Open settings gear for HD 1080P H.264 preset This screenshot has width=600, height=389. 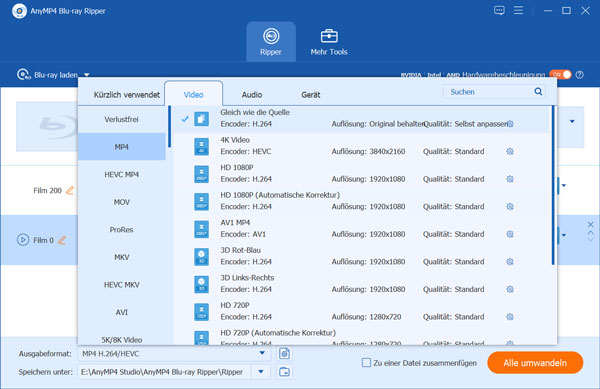[510, 179]
